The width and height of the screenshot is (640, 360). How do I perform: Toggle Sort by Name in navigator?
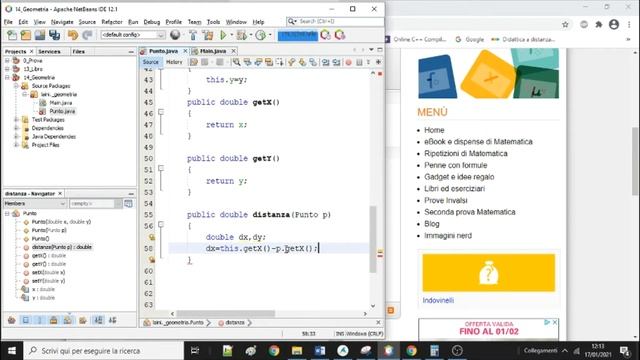pyautogui.click(x=98, y=320)
